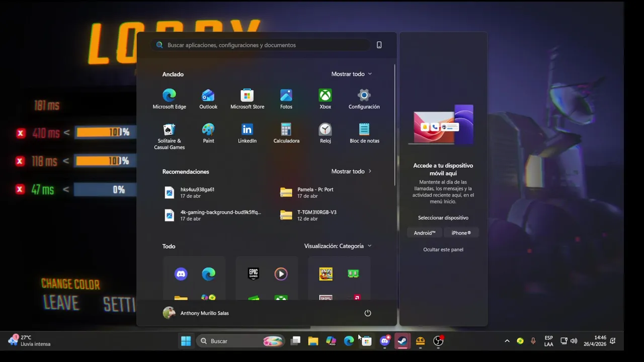Screen dimensions: 644x362
Task: Click the orange 101% bar next to 118 ms
Action: point(106,161)
